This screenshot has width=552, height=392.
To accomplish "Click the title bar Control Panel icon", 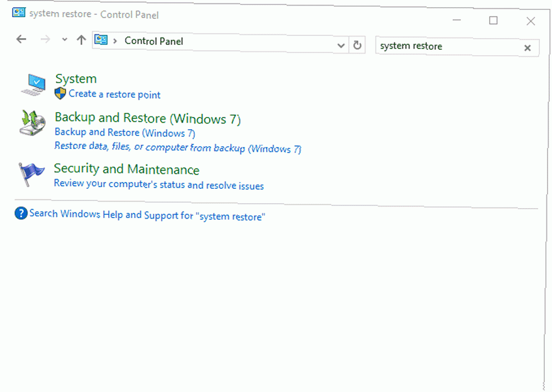I will point(19,12).
